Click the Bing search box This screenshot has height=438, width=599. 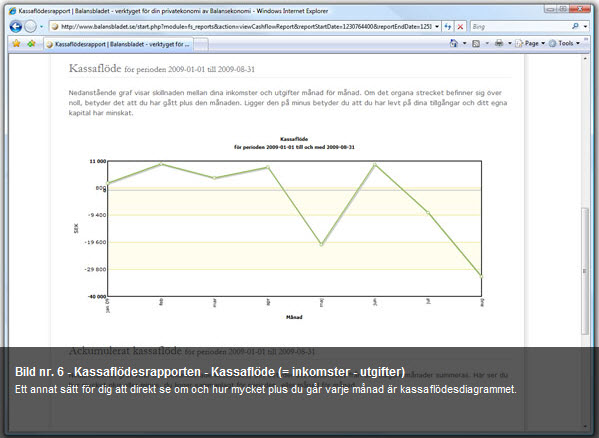click(x=521, y=27)
